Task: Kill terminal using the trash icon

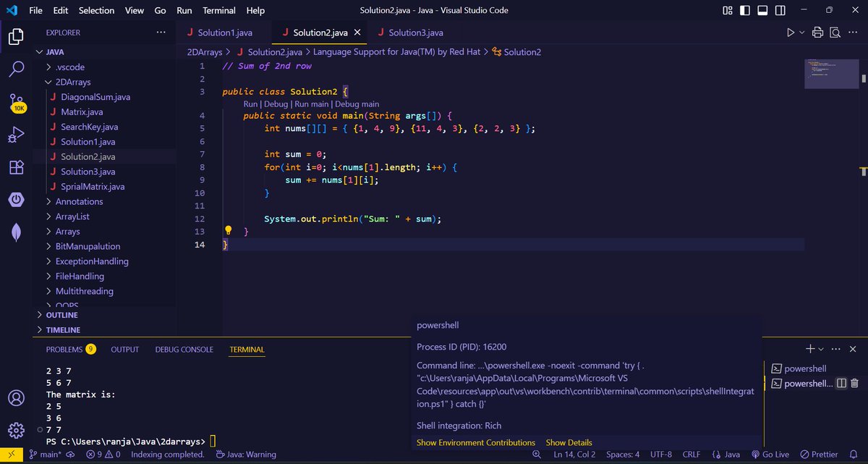Action: (x=854, y=383)
